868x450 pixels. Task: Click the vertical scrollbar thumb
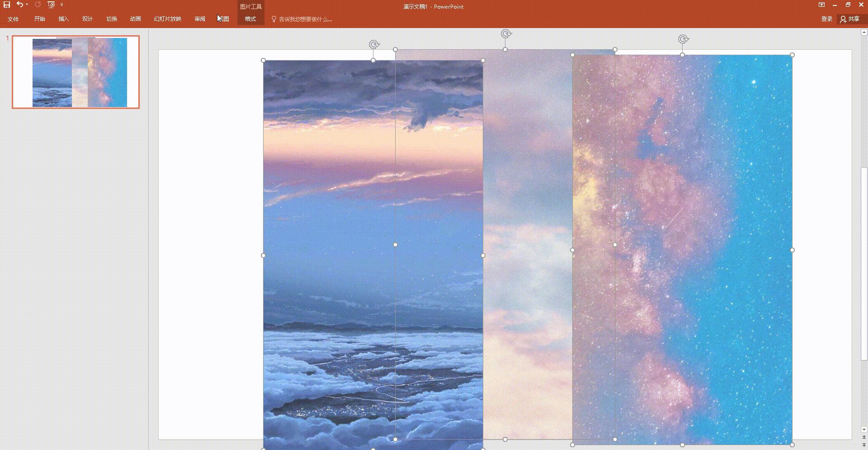(x=864, y=264)
